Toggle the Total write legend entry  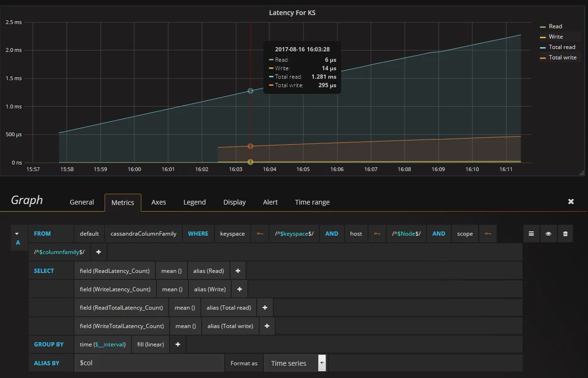(x=563, y=58)
